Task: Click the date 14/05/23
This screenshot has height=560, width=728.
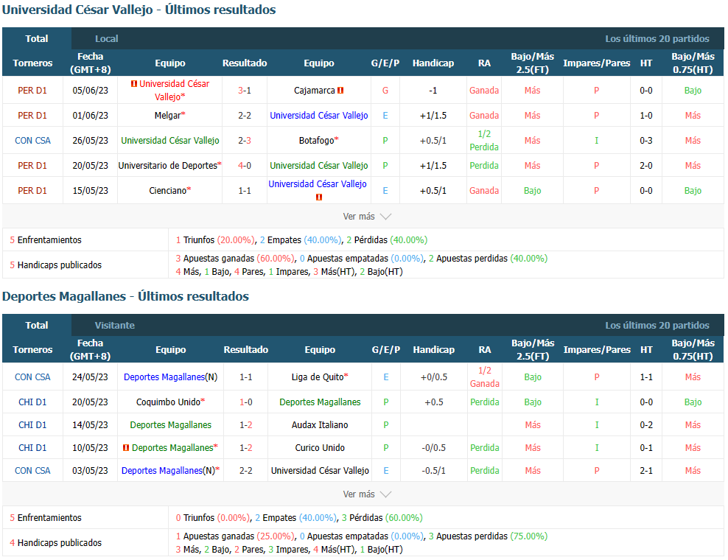Action: [x=90, y=425]
